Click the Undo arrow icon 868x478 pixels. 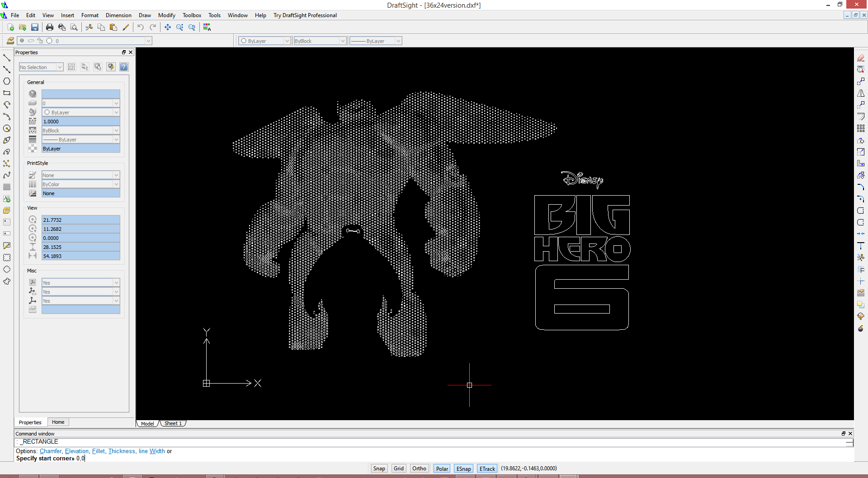click(141, 28)
